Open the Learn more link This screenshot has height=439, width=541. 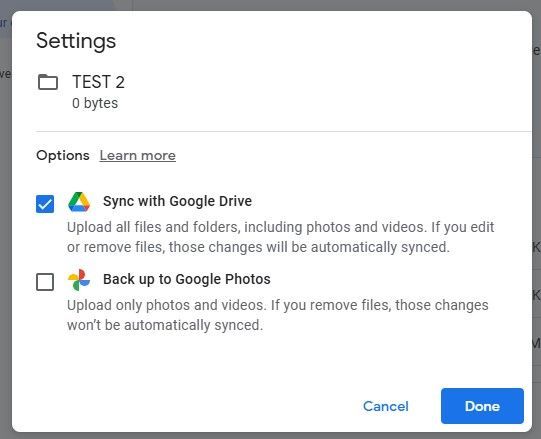point(138,155)
